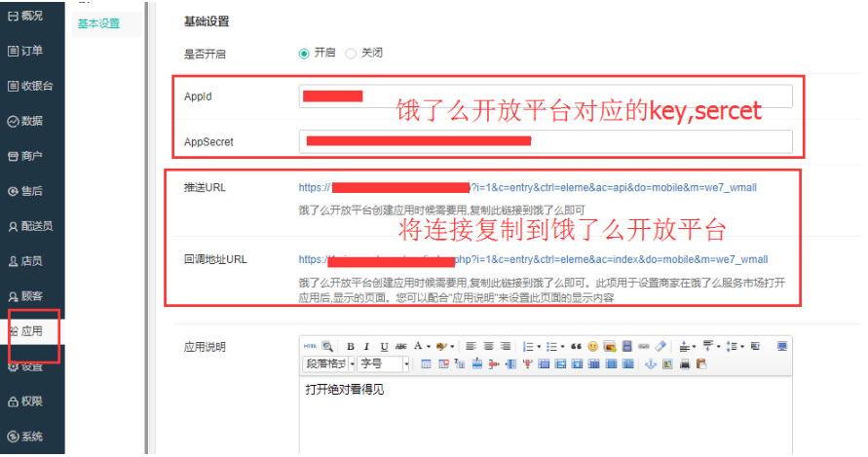Center align text in editor

tap(488, 346)
